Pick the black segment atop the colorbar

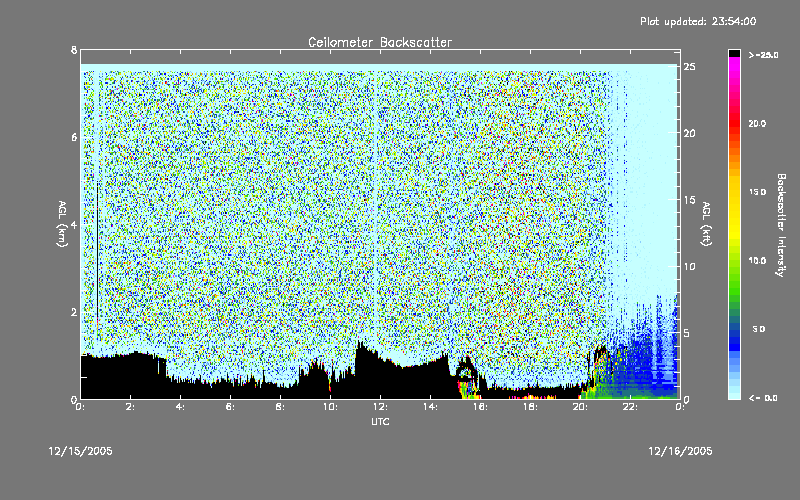click(x=734, y=53)
